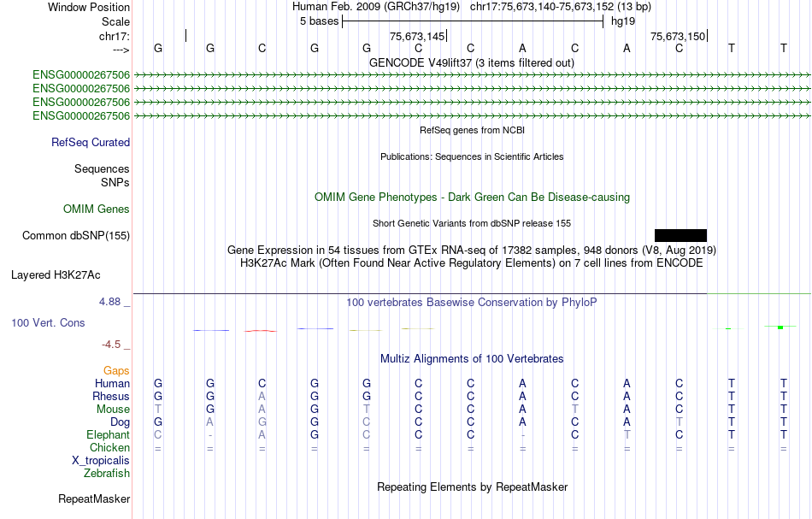The width and height of the screenshot is (812, 519).
Task: Click the Elephant species row label
Action: [109, 435]
